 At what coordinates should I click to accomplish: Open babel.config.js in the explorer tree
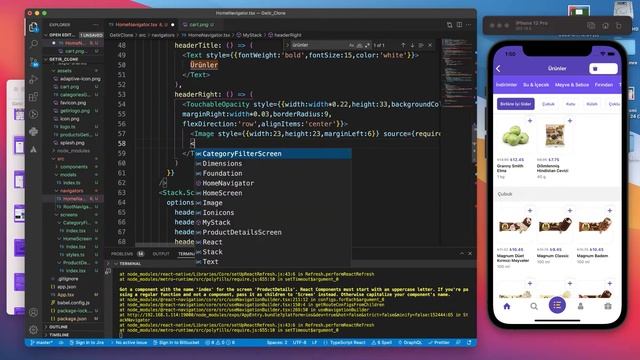[x=73, y=303]
